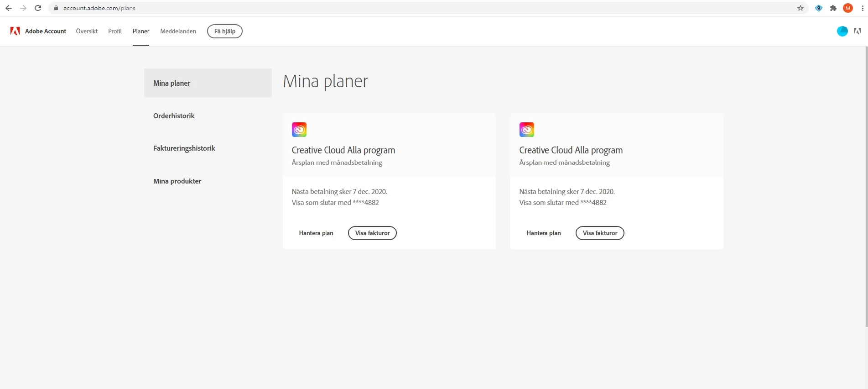The height and width of the screenshot is (389, 868).
Task: Click second card's Årsplan med månadsbetalning text
Action: (x=565, y=163)
